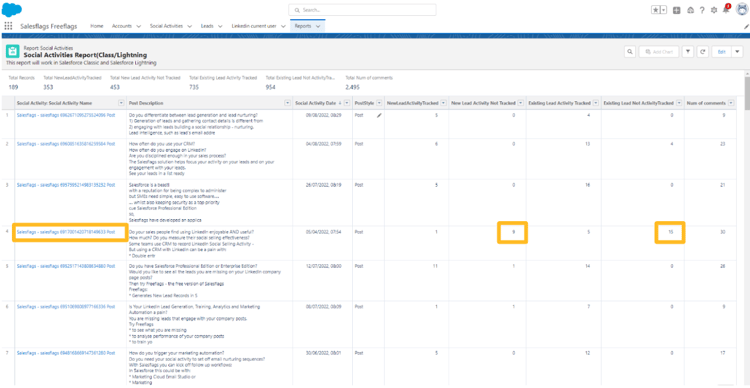Image resolution: width=750 pixels, height=388 pixels.
Task: Open Existing Lead Not ActivityTracked column menu
Action: coord(679,103)
